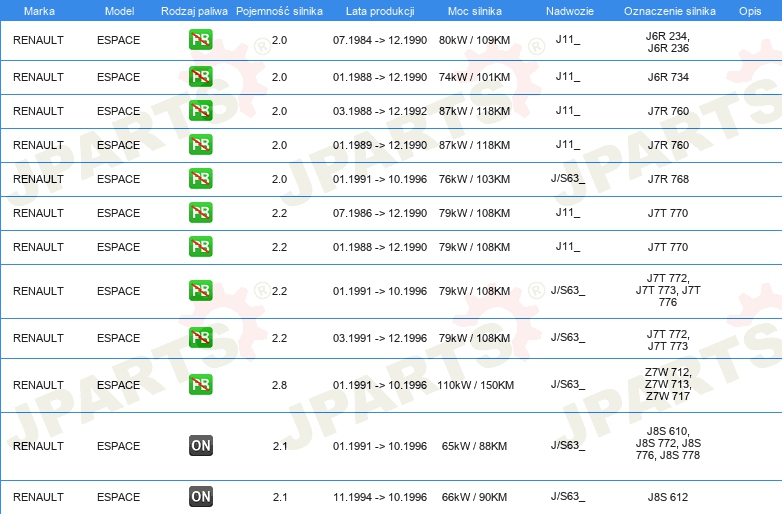Click the Oznaczenie silnika column header
This screenshot has height=514, width=782.
click(x=669, y=11)
